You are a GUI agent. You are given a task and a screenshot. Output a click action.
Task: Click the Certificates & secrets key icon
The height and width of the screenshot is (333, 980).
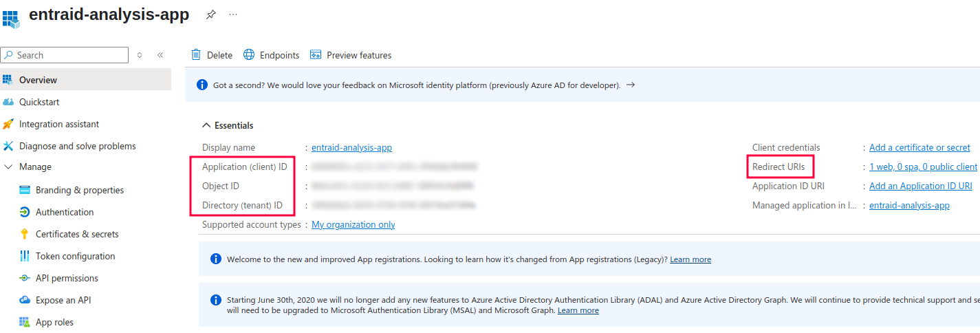coord(25,234)
